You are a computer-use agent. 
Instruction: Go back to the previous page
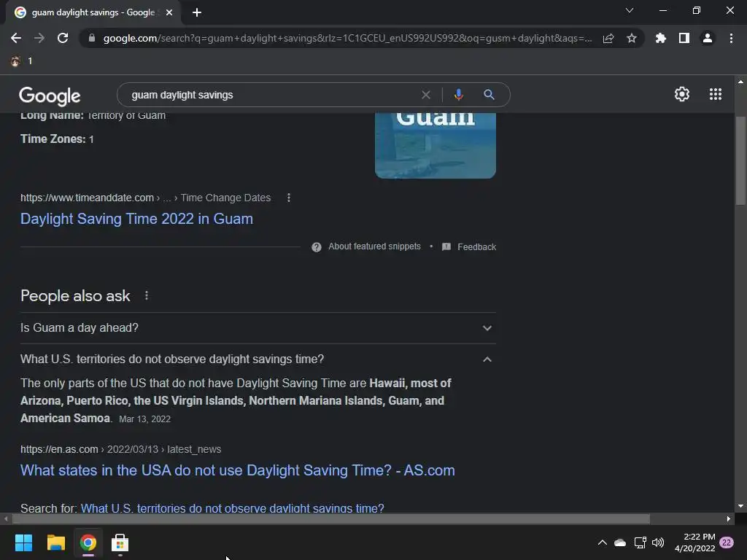(16, 38)
